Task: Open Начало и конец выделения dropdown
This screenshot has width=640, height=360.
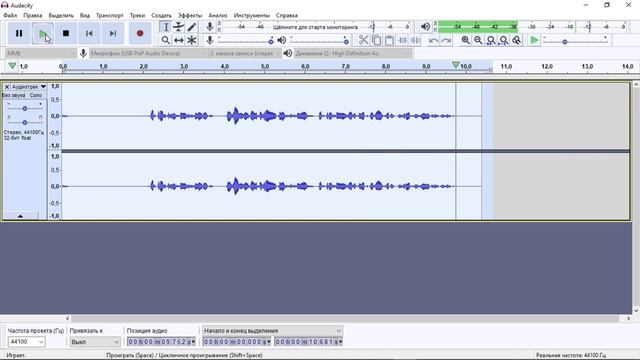Action: click(x=272, y=331)
